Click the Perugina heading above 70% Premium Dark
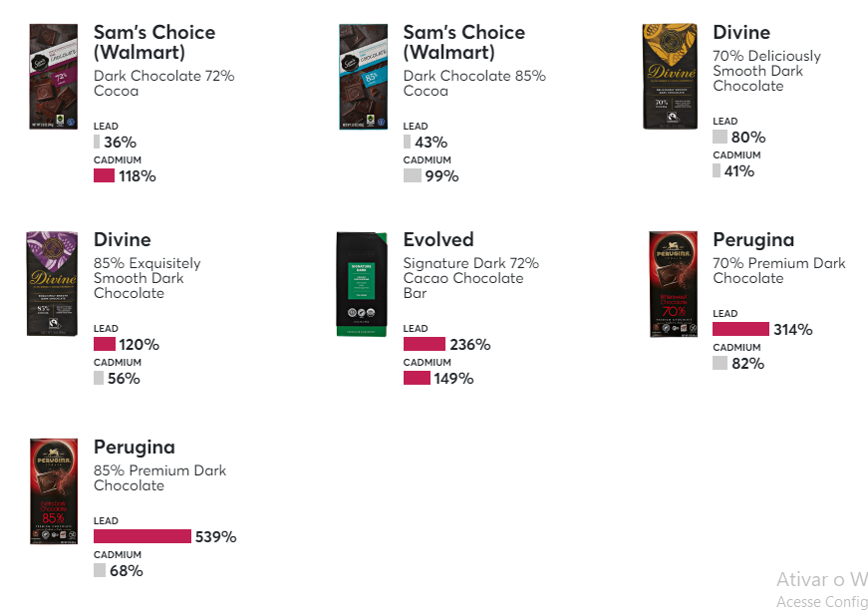This screenshot has width=868, height=613. (x=753, y=240)
